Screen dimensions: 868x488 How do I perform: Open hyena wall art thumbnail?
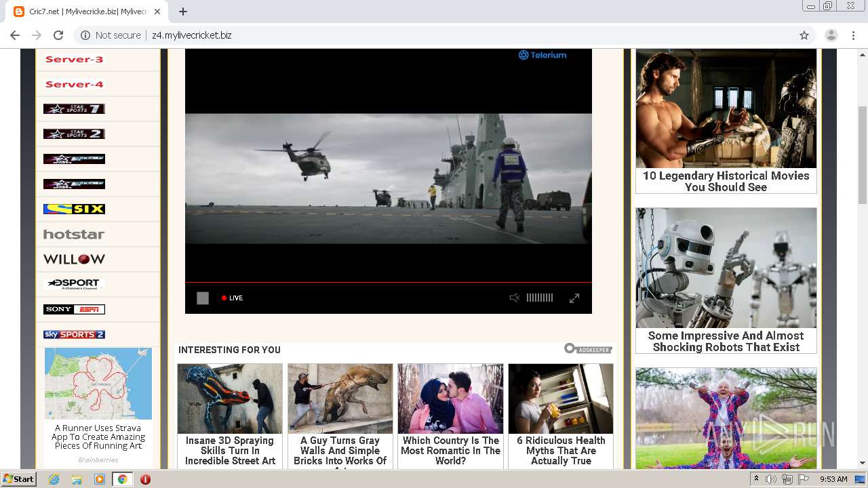click(x=340, y=399)
